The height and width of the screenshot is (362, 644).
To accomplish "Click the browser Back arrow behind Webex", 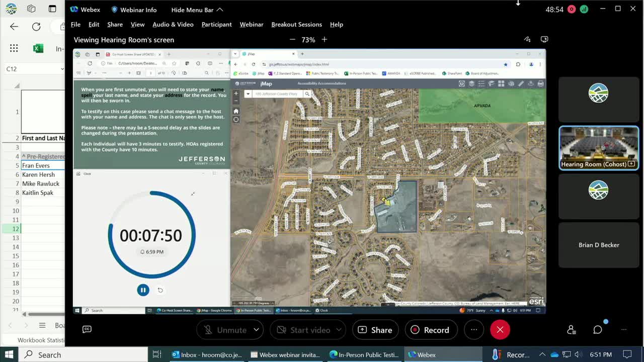I will pos(14,27).
